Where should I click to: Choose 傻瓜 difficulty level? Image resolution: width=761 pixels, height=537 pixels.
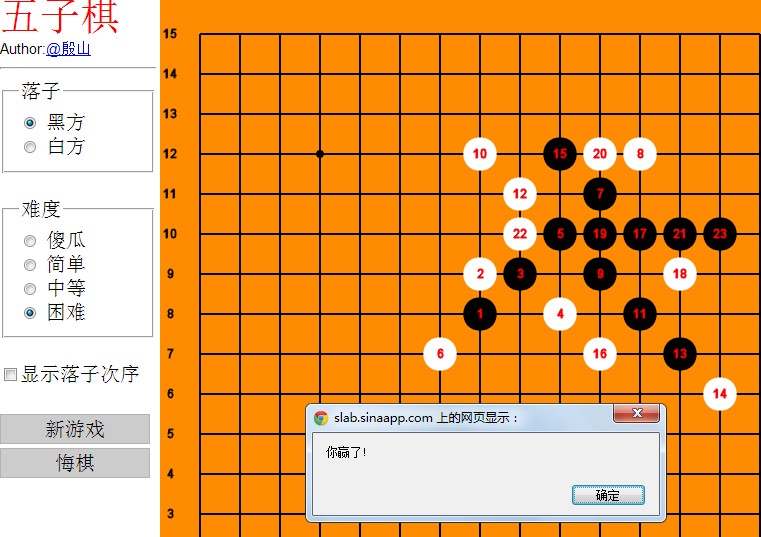[30, 241]
